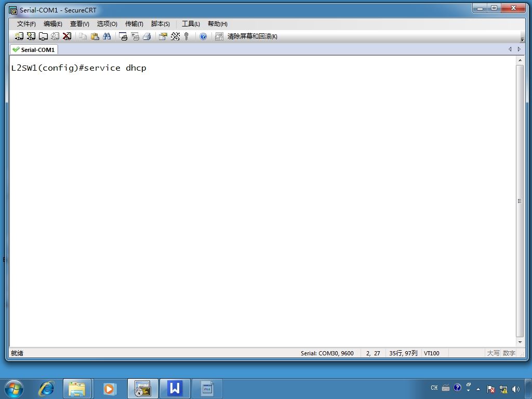Click the Connect toolbar icon
532x399 pixels.
click(x=19, y=36)
